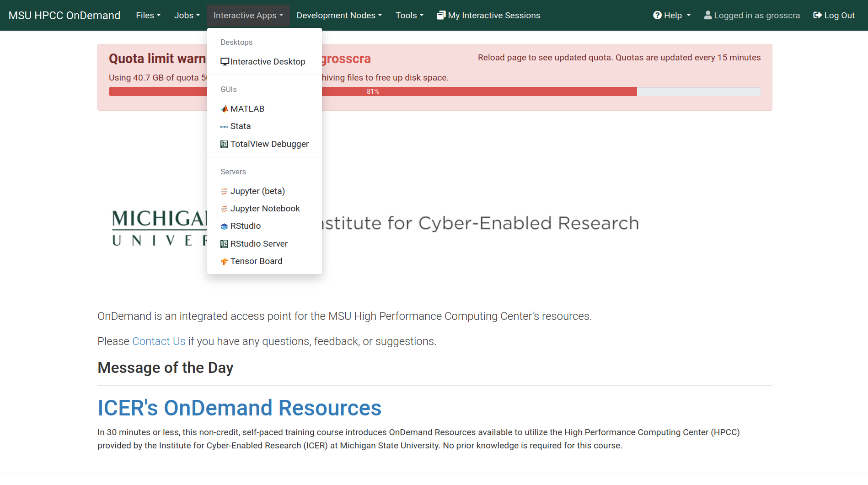Click the user profile icon

[708, 15]
